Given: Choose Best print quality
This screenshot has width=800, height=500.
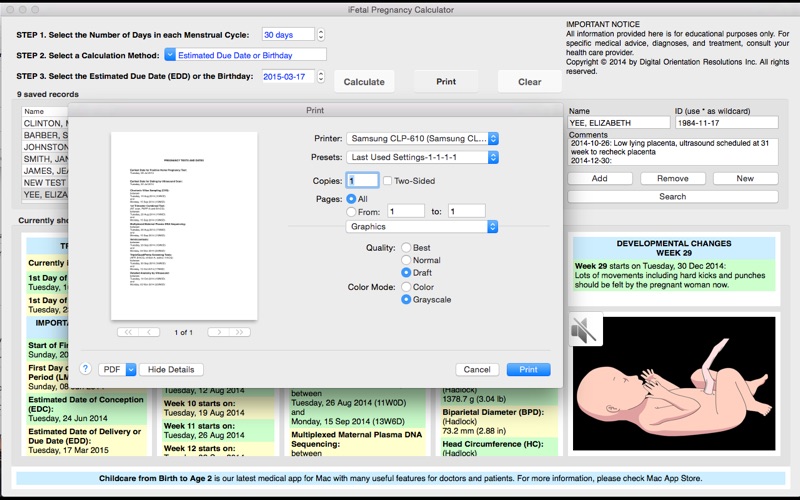Looking at the screenshot, I should coord(406,247).
